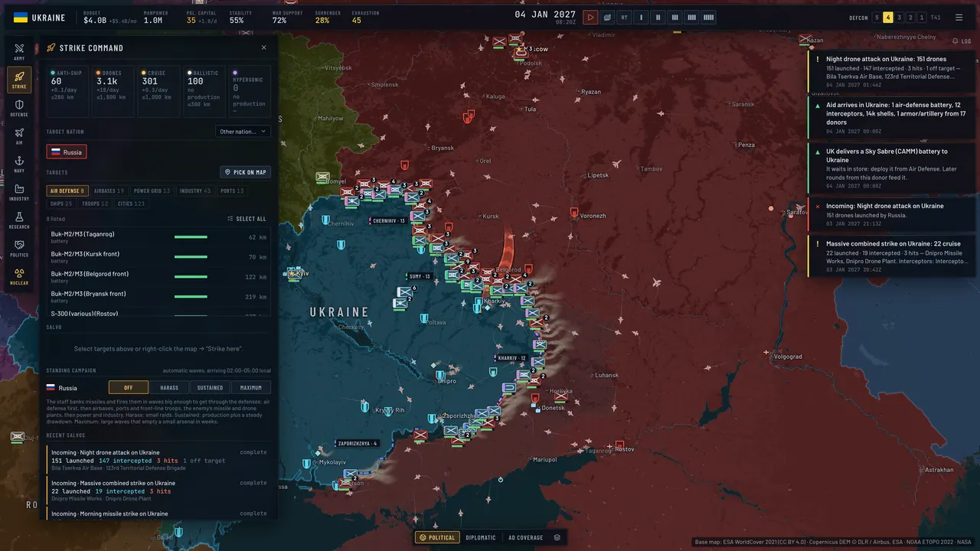
Task: Set game speed to two bars
Action: 658,18
